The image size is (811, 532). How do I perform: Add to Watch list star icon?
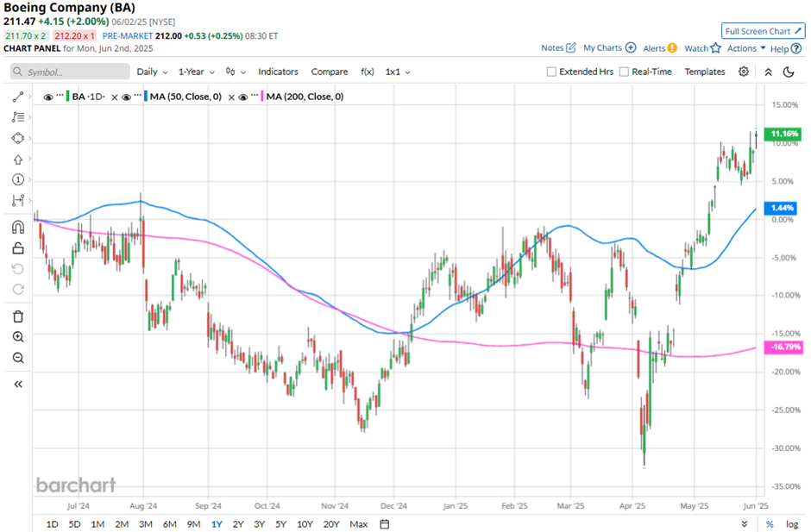point(715,48)
